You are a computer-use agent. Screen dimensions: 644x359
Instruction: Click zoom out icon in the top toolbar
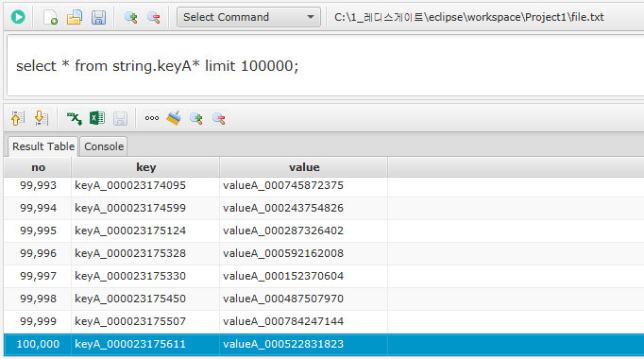[154, 17]
